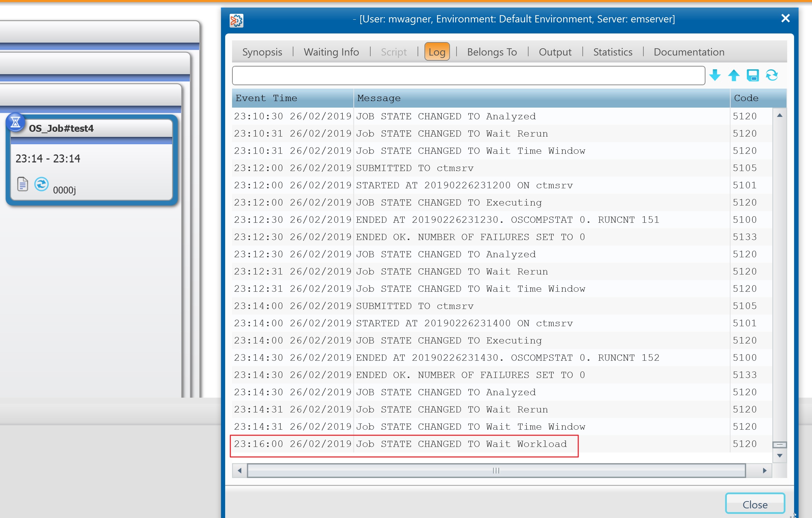Click the vertical scrollbar up arrow
Screen dimensions: 812x518
tap(780, 115)
